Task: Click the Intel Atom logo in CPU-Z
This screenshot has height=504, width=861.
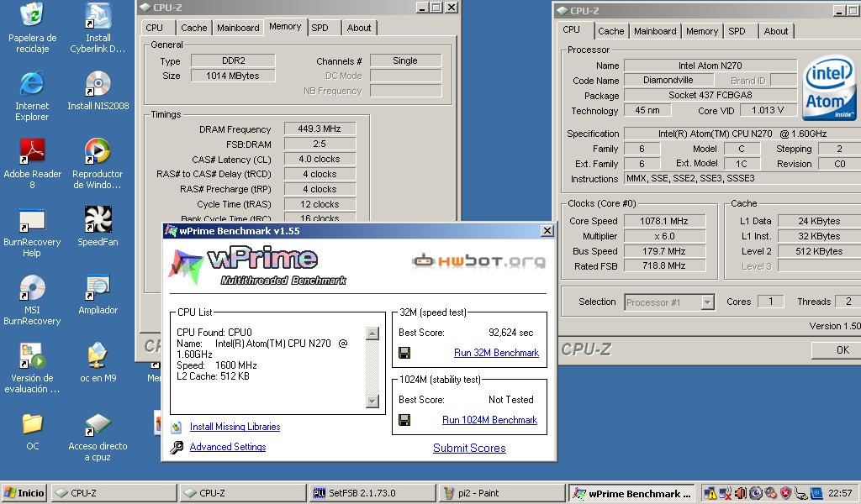Action: coord(828,88)
